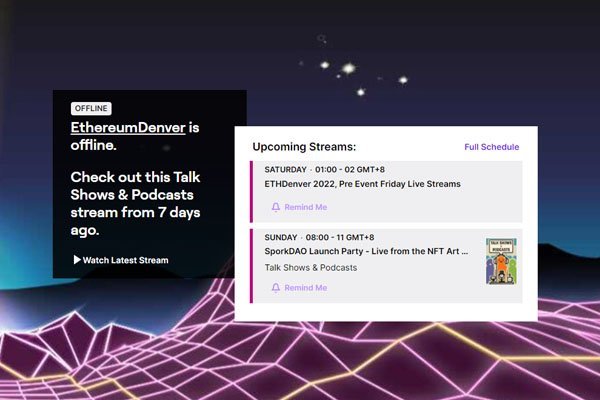600x400 pixels.
Task: Click the Watch Latest Stream button
Action: point(121,260)
